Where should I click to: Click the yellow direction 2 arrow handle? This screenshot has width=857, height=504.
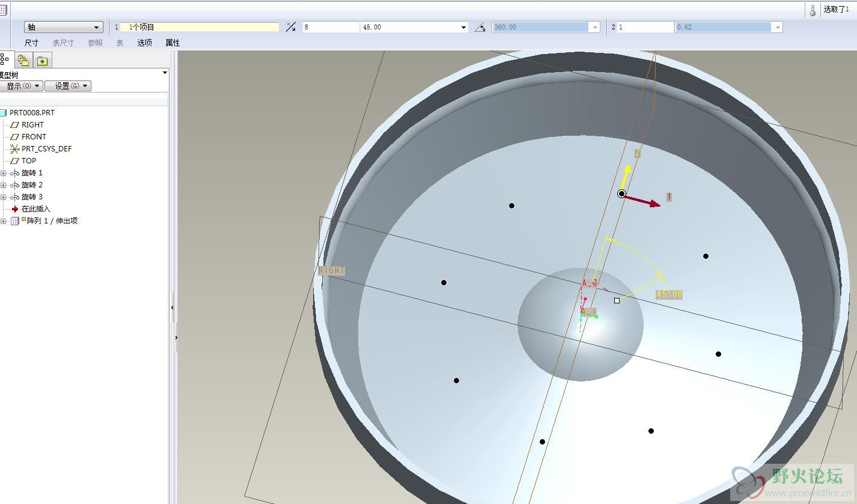[x=626, y=175]
